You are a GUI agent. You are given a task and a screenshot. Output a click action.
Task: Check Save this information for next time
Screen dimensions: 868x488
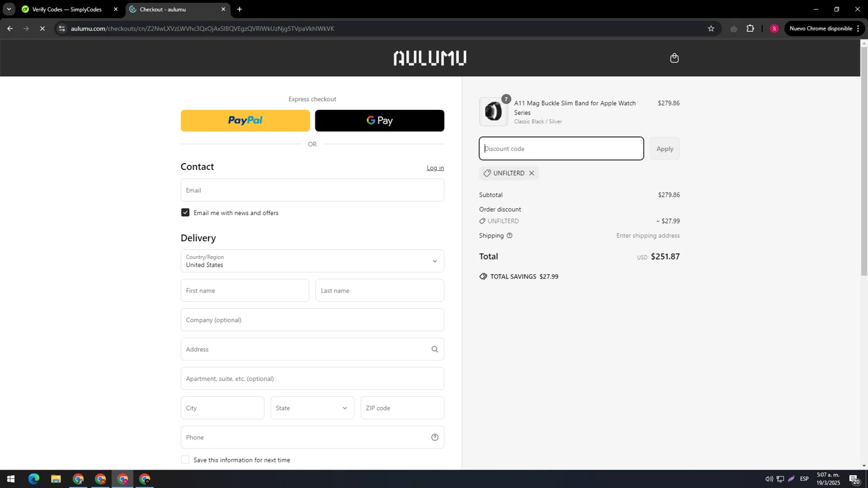[185, 460]
